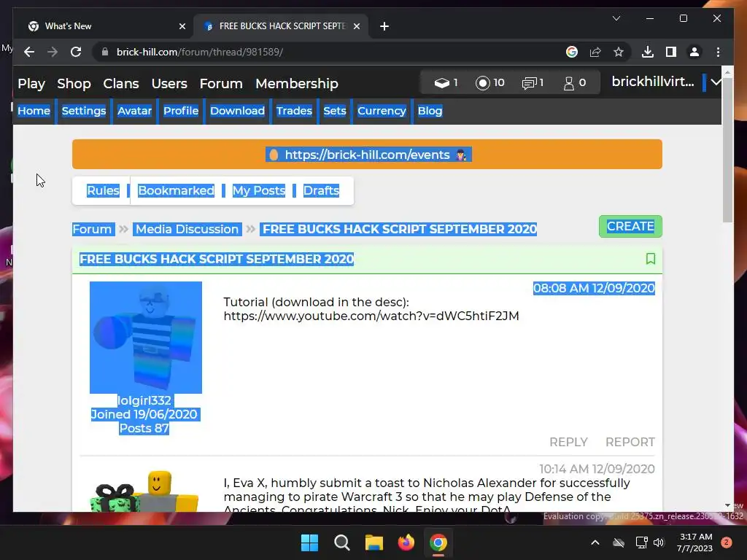The width and height of the screenshot is (747, 560).
Task: Go to the Forum section
Action: tap(221, 83)
